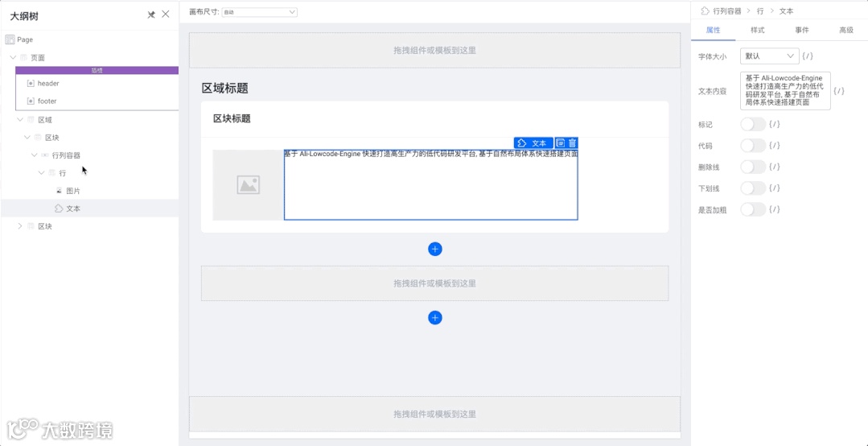Click the icon of collapsed 区块 node

click(31, 226)
